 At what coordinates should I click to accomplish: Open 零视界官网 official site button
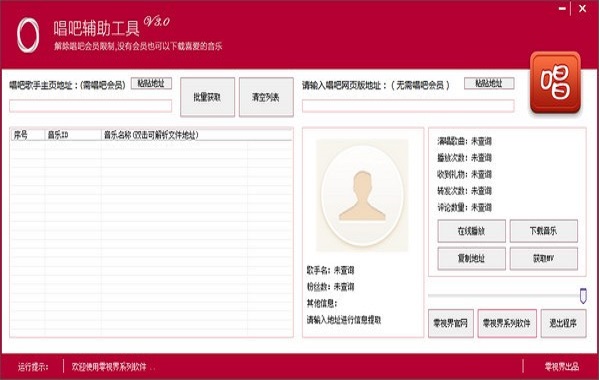pyautogui.click(x=451, y=323)
